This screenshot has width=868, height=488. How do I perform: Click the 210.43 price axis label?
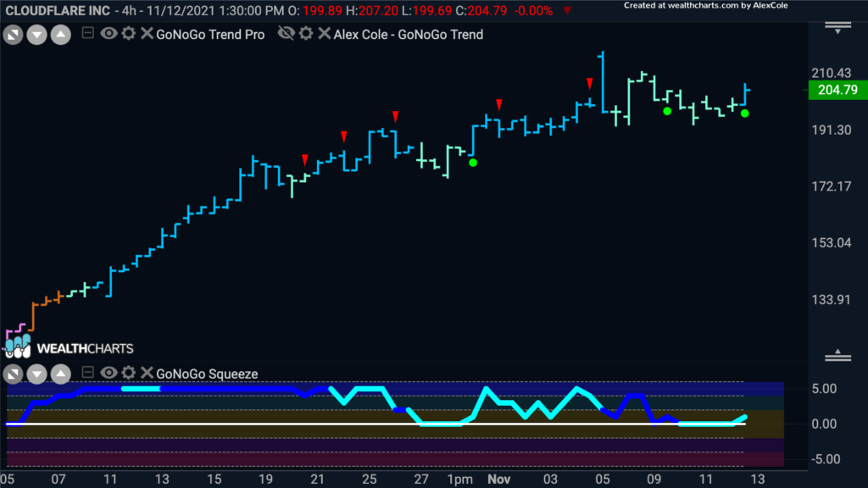pos(832,73)
